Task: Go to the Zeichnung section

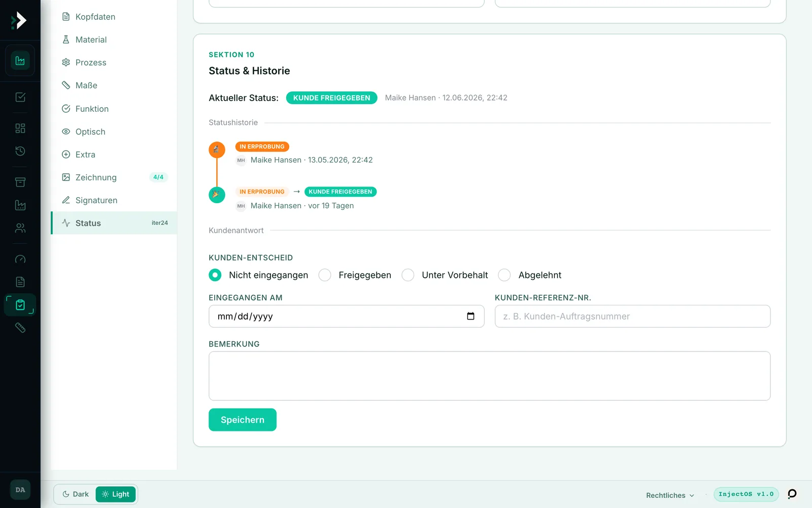Action: pyautogui.click(x=114, y=177)
